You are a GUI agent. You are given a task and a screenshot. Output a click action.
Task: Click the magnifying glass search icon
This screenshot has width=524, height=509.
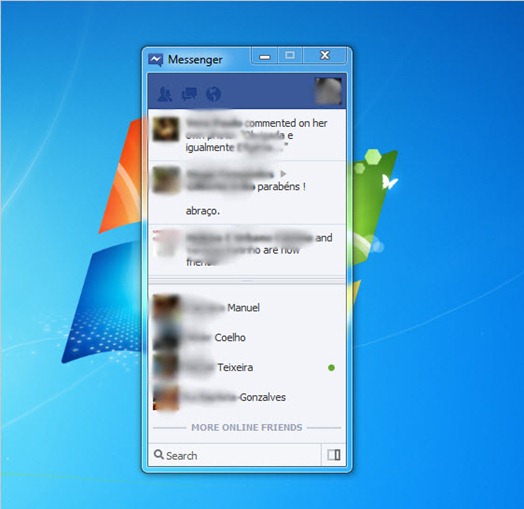(158, 455)
